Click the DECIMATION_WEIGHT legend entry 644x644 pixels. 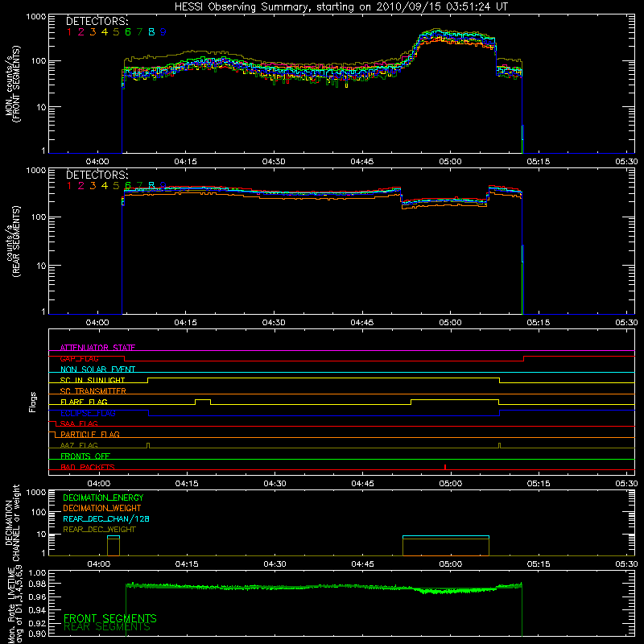point(102,508)
